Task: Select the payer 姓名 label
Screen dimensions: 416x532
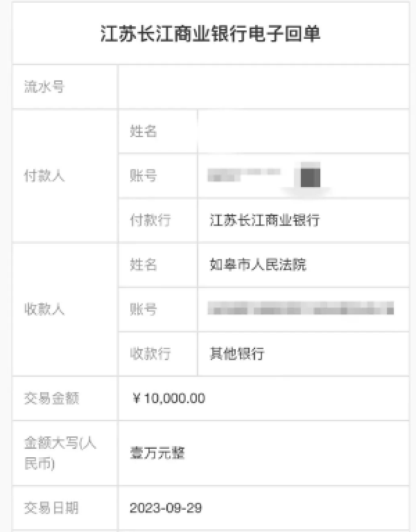Action: 144,132
